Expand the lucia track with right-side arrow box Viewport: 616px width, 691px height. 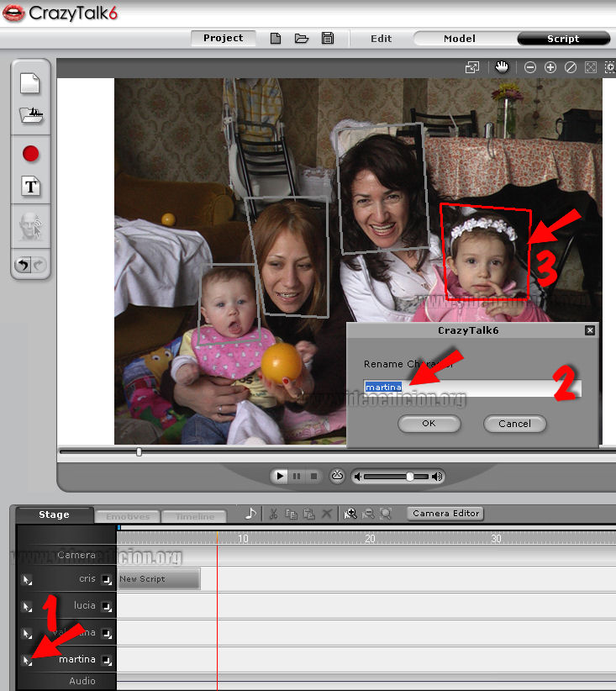(107, 606)
